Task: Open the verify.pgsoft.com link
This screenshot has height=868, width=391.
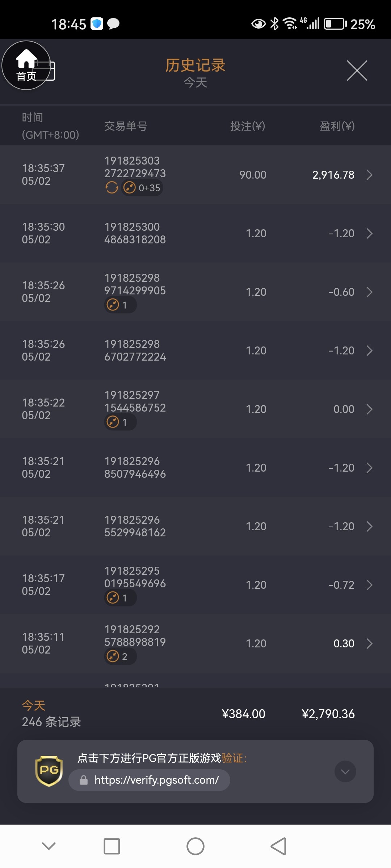Action: pos(156,780)
